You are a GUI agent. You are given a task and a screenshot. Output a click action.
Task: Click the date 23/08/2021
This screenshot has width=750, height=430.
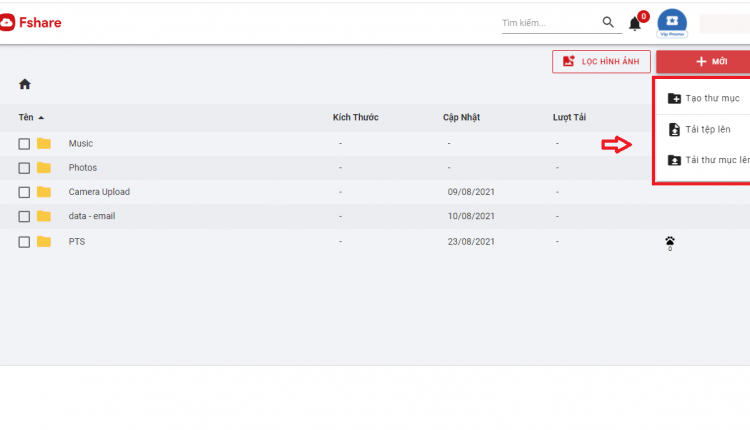pos(471,242)
